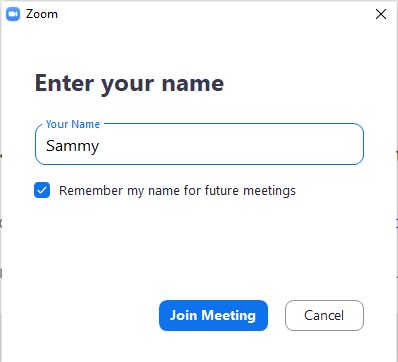Screen dimensions: 398x362
Task: Untick the Remember my name checkbox
Action: coord(42,190)
